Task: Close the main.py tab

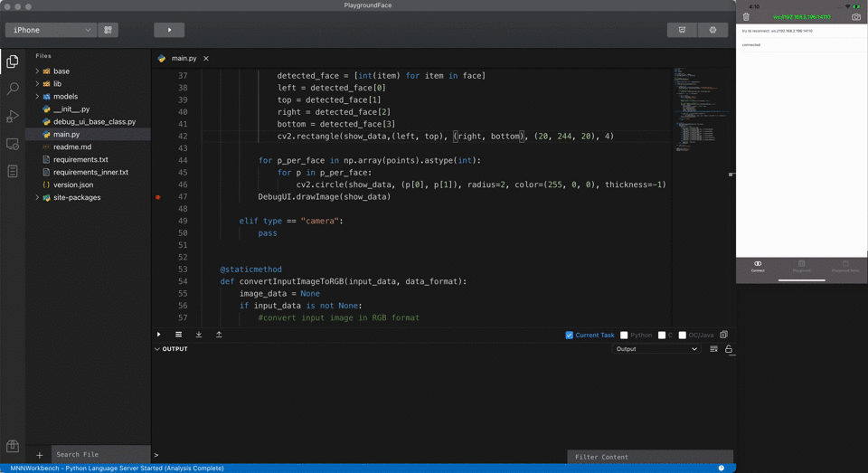Action: tap(206, 58)
